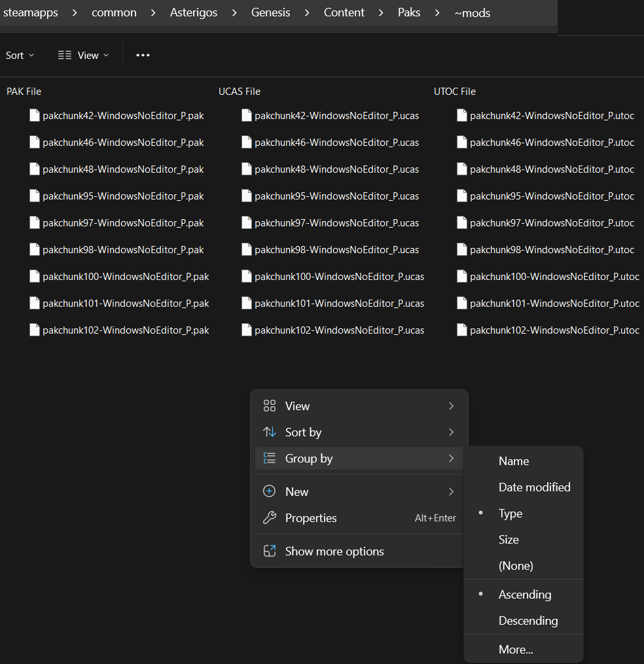Select the pakchunk42-WindowsNoEditor_P.pak file icon
644x664 pixels.
(35, 116)
